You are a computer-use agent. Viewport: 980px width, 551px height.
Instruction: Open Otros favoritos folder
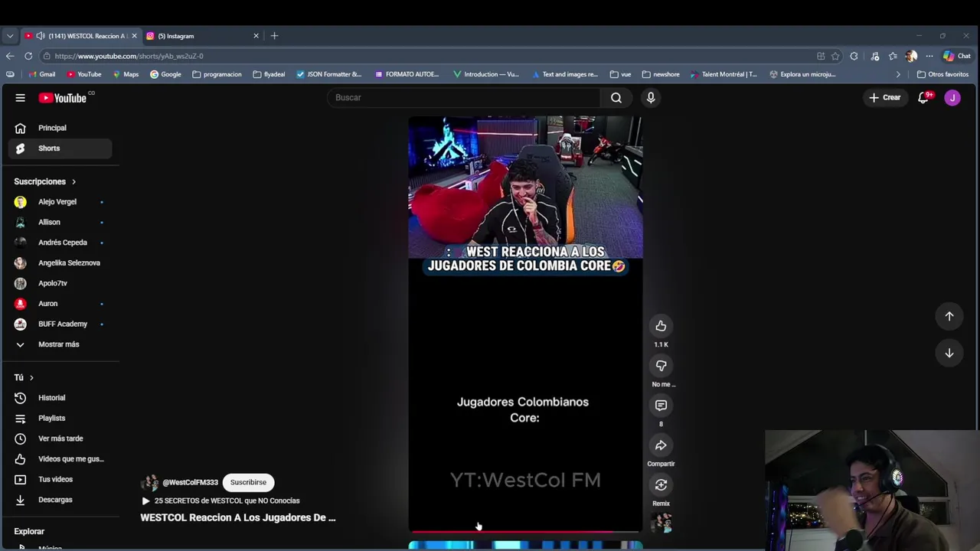(x=943, y=74)
